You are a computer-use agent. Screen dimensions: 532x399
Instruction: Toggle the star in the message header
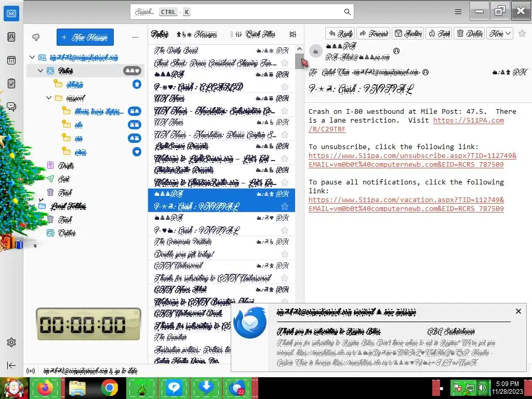click(x=522, y=33)
